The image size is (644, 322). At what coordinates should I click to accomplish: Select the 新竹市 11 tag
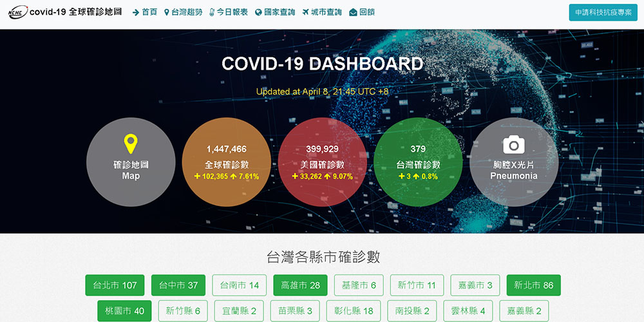tap(417, 285)
